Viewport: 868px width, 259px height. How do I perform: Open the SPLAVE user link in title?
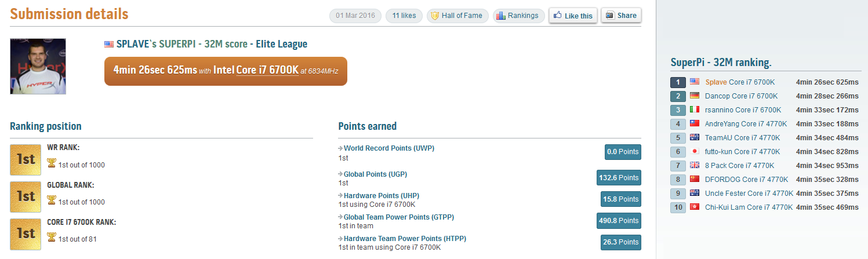pos(134,44)
